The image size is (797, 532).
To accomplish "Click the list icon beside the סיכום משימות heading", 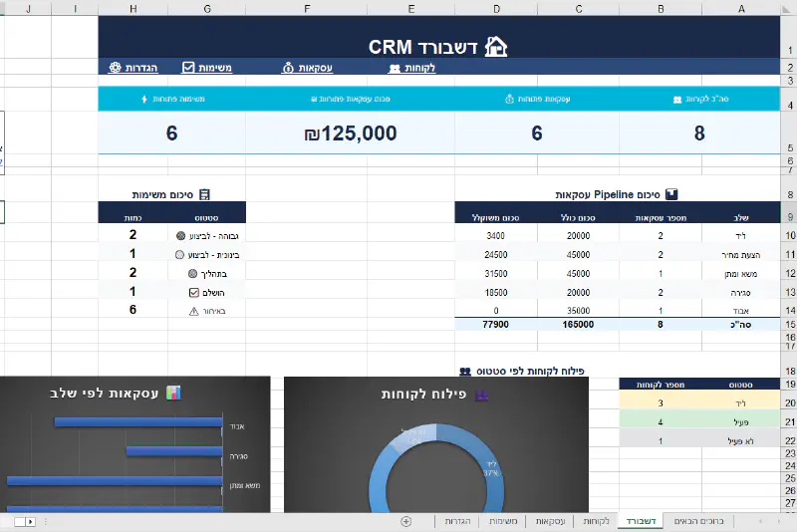I will coord(204,194).
